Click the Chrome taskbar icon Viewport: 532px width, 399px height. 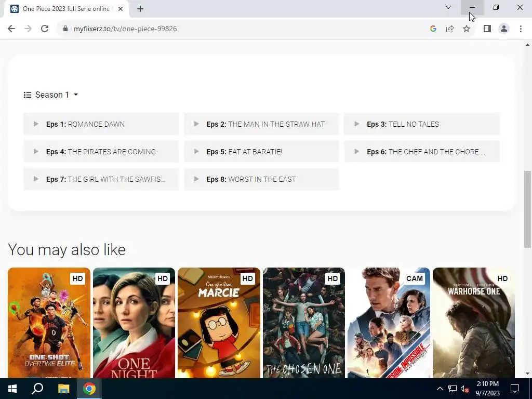(89, 389)
